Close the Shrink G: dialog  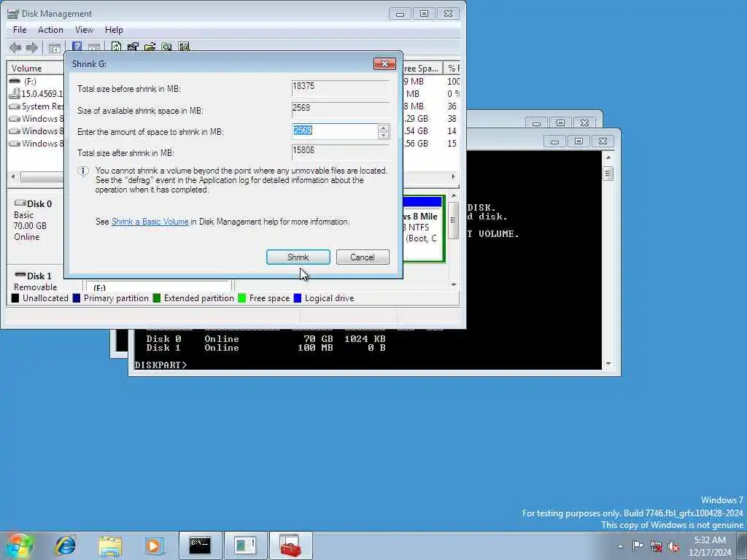(384, 63)
